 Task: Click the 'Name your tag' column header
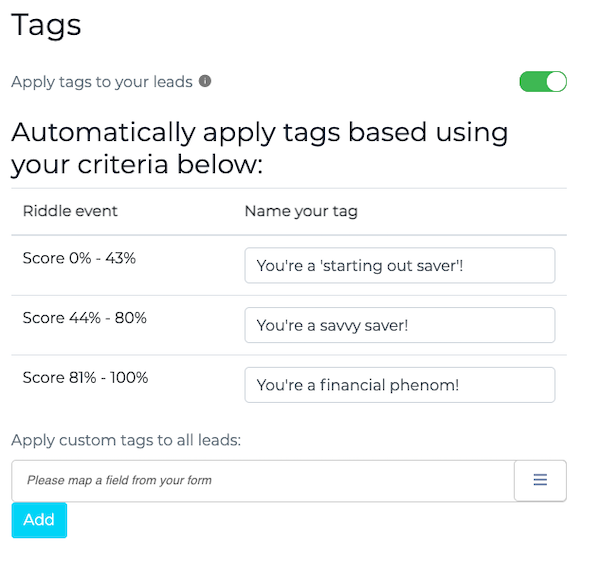(x=301, y=211)
